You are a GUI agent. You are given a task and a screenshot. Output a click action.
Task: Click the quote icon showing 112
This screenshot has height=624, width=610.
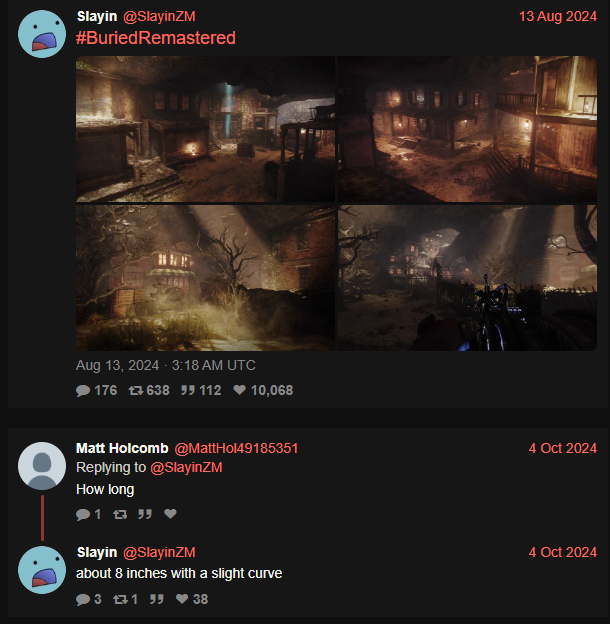188,390
